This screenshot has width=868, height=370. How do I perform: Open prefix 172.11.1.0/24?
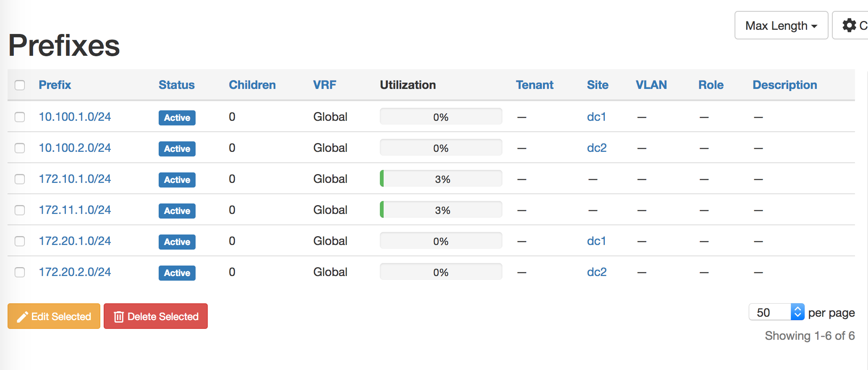pos(75,210)
